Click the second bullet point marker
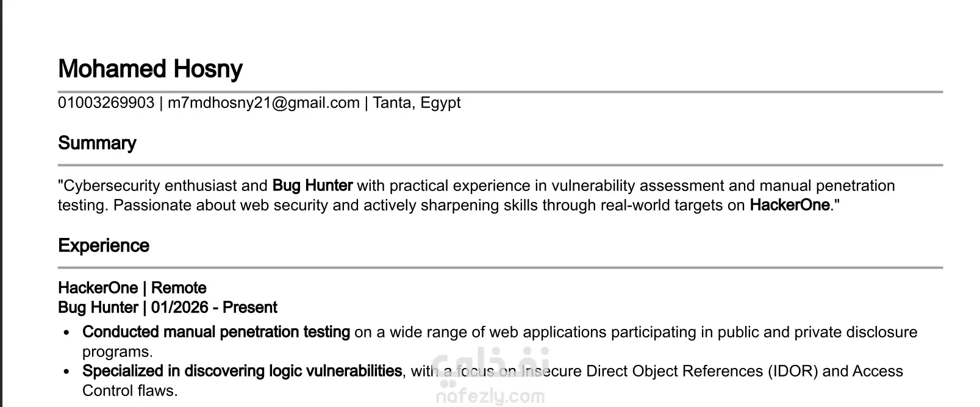This screenshot has width=980, height=407. point(68,372)
